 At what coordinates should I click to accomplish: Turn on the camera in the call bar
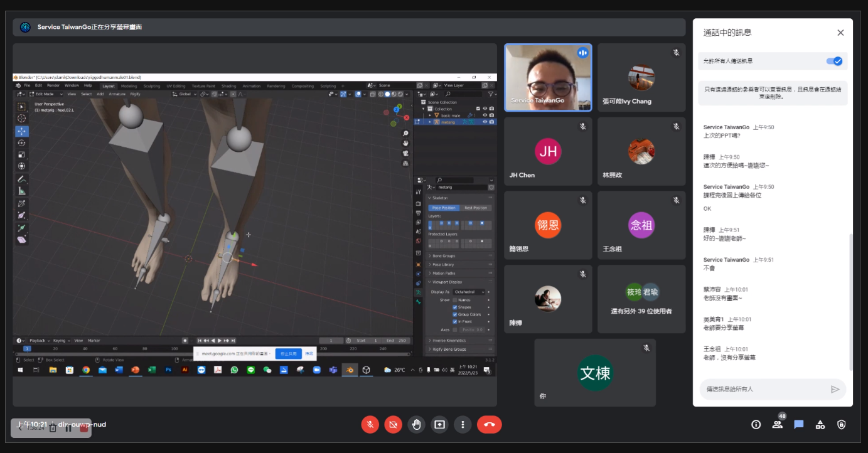pyautogui.click(x=393, y=425)
